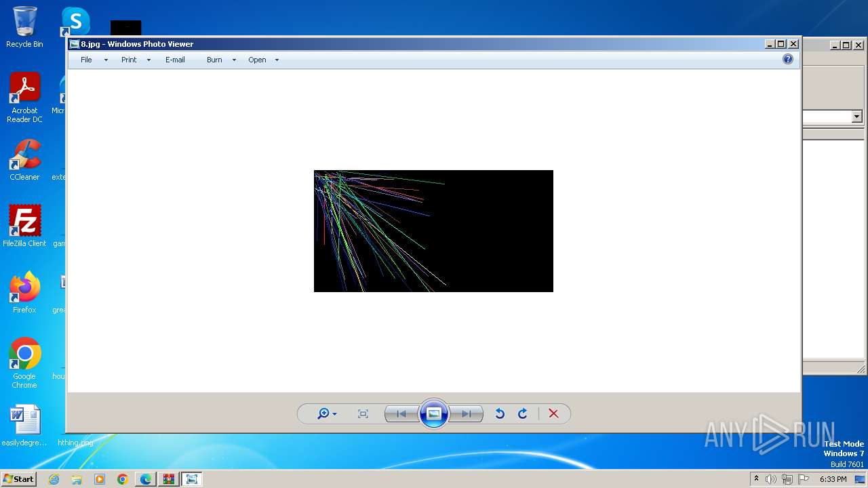Viewport: 868px width, 488px height.
Task: Open Windows Media Player in taskbar
Action: click(x=100, y=479)
